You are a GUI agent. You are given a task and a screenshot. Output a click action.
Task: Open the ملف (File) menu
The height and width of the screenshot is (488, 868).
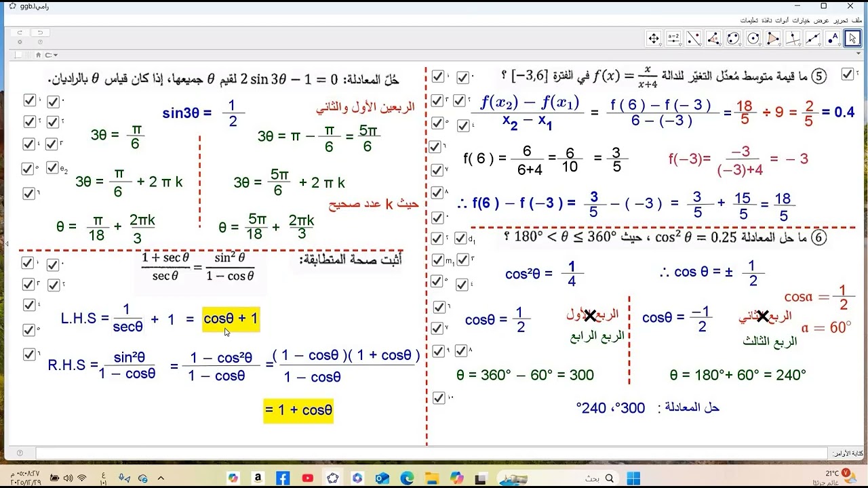coord(857,20)
